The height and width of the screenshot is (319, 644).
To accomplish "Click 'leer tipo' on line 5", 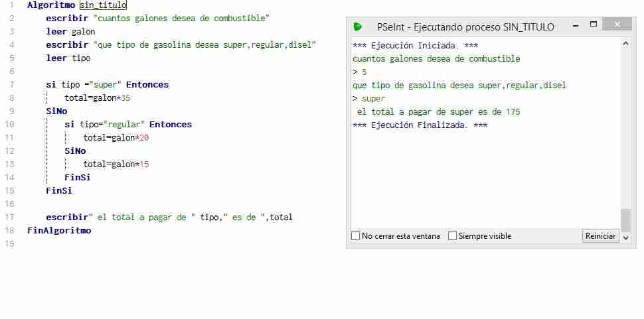I will pyautogui.click(x=68, y=58).
